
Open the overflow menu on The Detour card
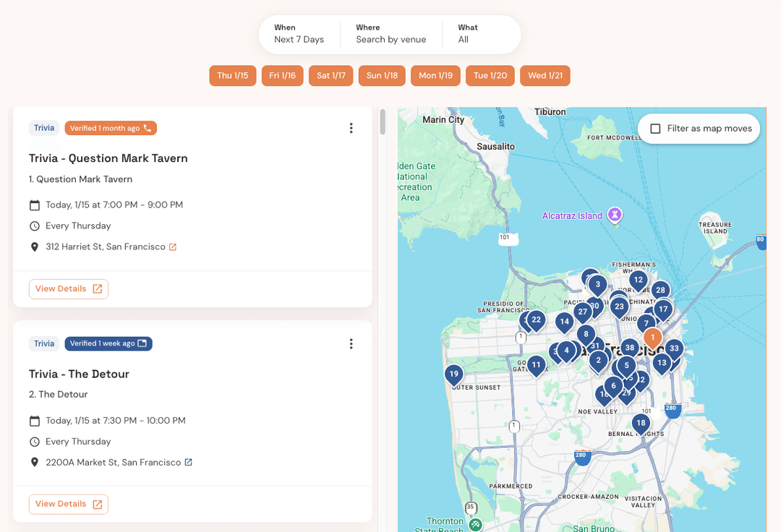click(x=351, y=343)
